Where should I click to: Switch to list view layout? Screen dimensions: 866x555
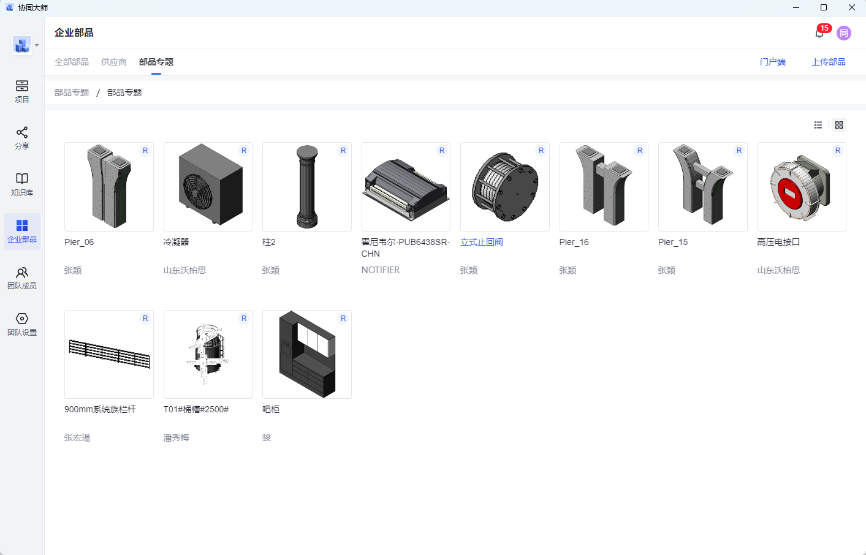(818, 125)
